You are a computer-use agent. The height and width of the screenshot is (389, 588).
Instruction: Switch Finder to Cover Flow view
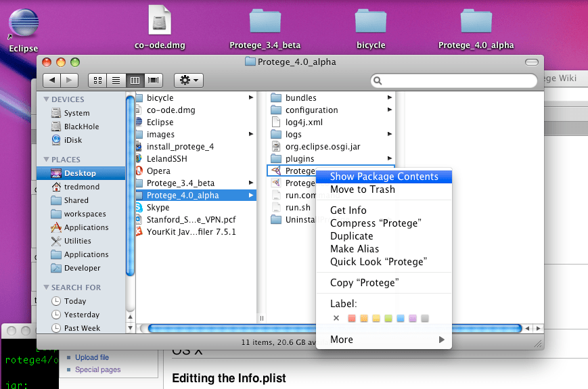[x=154, y=81]
